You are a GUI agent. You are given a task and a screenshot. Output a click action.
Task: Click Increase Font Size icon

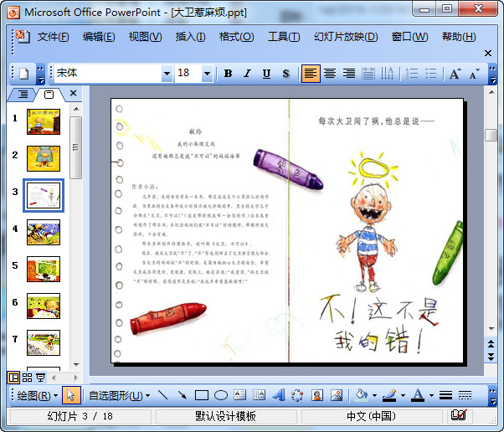pos(455,74)
